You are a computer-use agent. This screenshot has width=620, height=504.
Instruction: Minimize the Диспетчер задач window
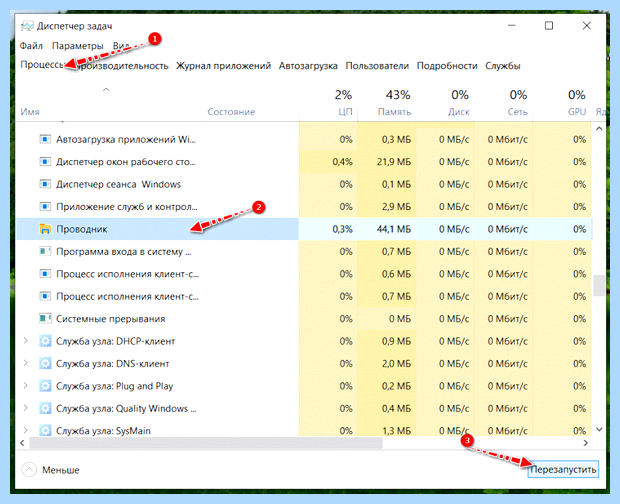coord(512,26)
